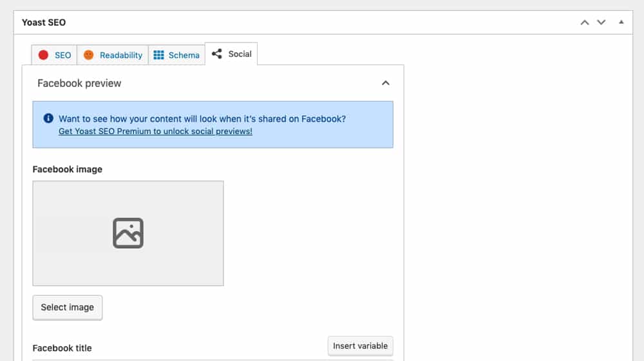Screen dimensions: 644x361
Task: Switch to the Readability tab
Action: pyautogui.click(x=113, y=55)
